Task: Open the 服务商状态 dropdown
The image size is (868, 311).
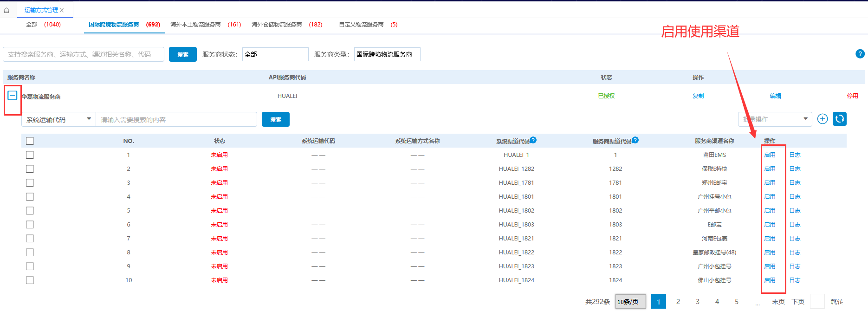Action: pyautogui.click(x=275, y=54)
